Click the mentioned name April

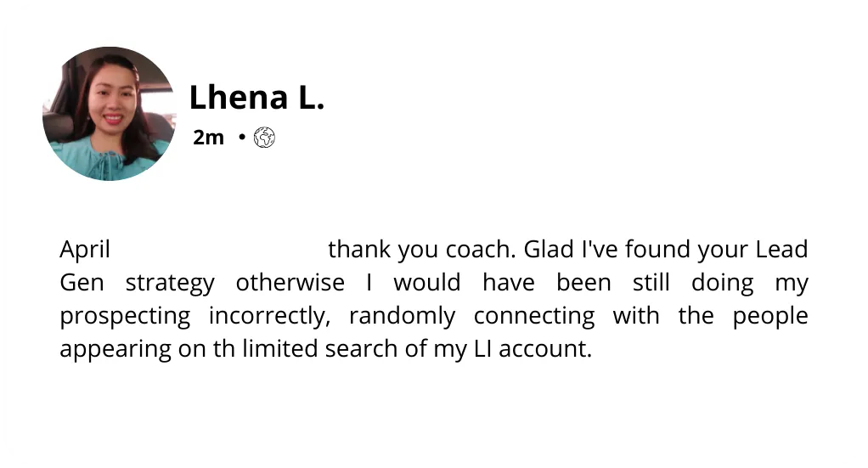pyautogui.click(x=85, y=250)
